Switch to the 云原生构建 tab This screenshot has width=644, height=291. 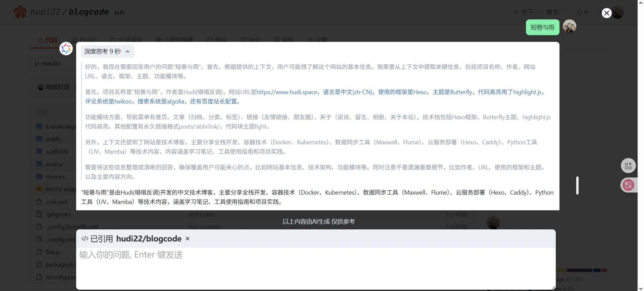[x=174, y=40]
